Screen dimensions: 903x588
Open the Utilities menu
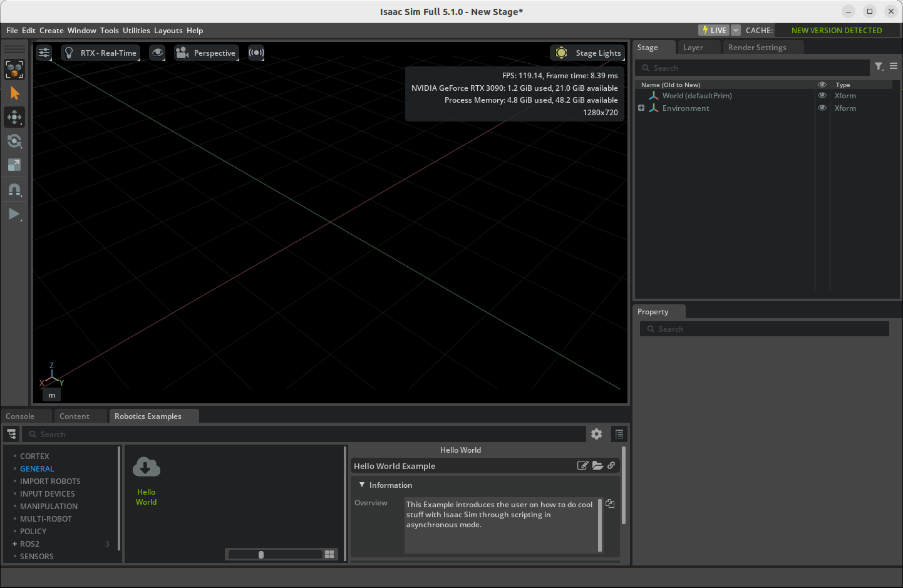(136, 31)
